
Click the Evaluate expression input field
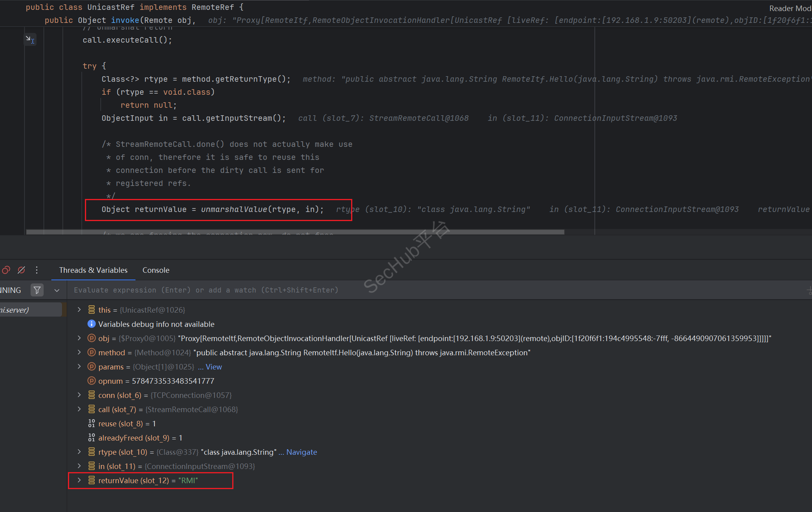point(205,290)
